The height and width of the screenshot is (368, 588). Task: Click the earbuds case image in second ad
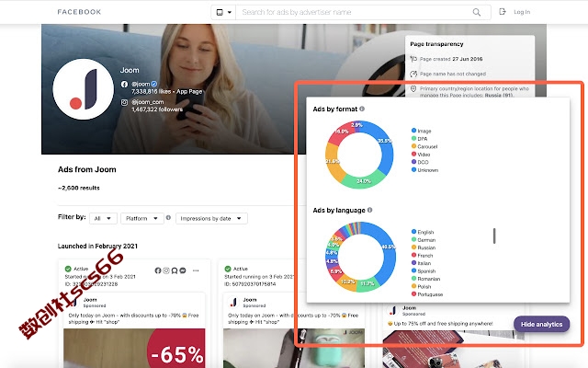[x=294, y=348]
